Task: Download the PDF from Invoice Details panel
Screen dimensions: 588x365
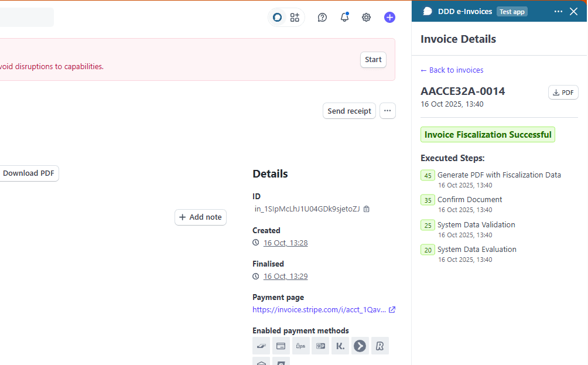Action: tap(562, 92)
